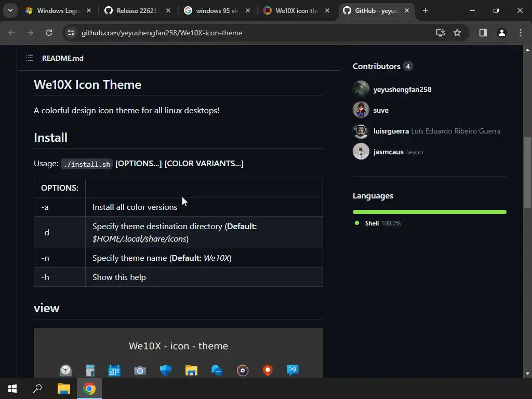Click the browser back arrow

click(11, 33)
